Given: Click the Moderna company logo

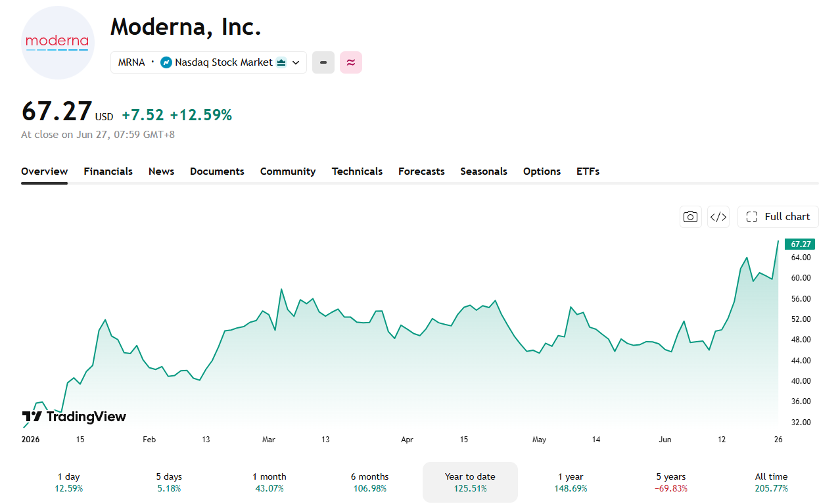Looking at the screenshot, I should 58,43.
